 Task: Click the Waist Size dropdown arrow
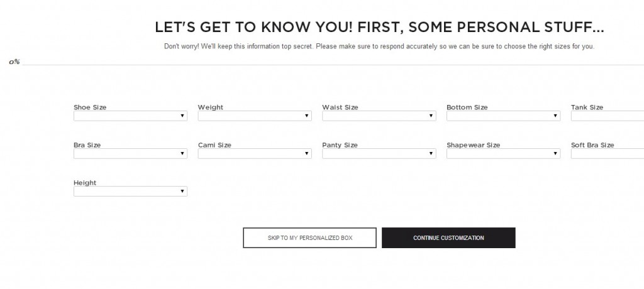(x=431, y=116)
